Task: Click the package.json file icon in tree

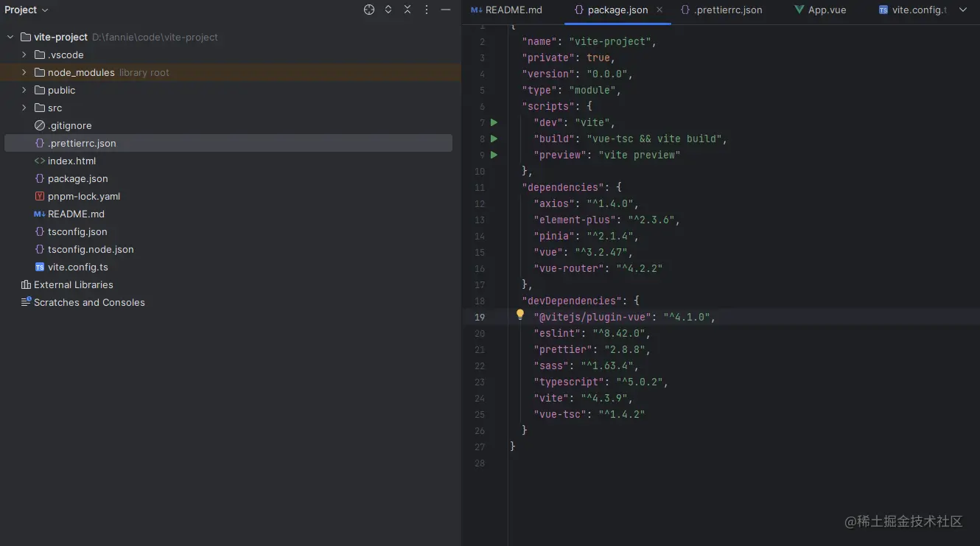Action: coord(40,178)
